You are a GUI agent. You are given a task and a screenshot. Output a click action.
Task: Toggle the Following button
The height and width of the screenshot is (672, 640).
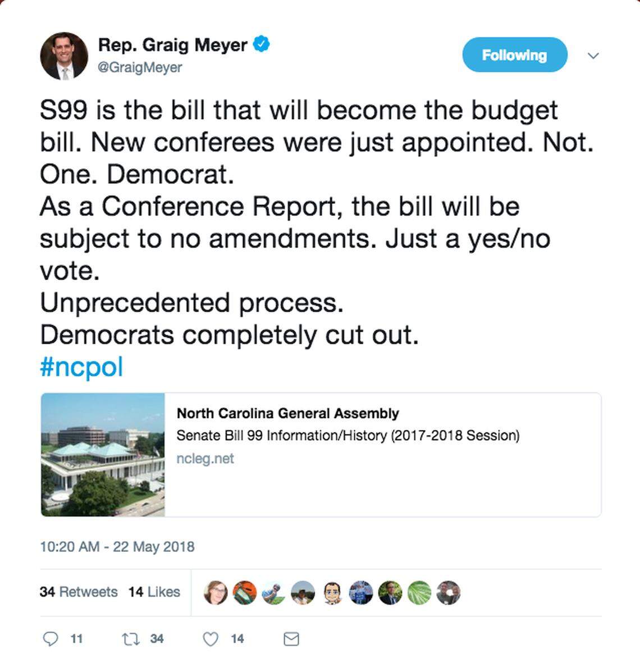point(514,55)
